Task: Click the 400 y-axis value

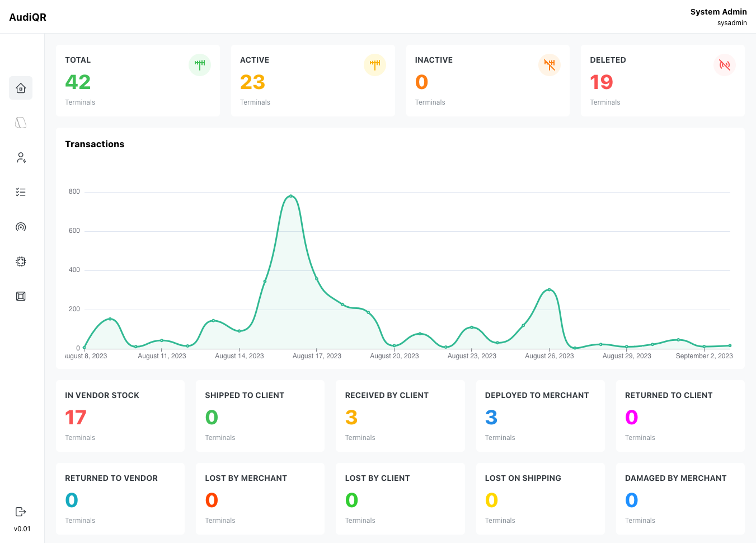Action: (74, 270)
